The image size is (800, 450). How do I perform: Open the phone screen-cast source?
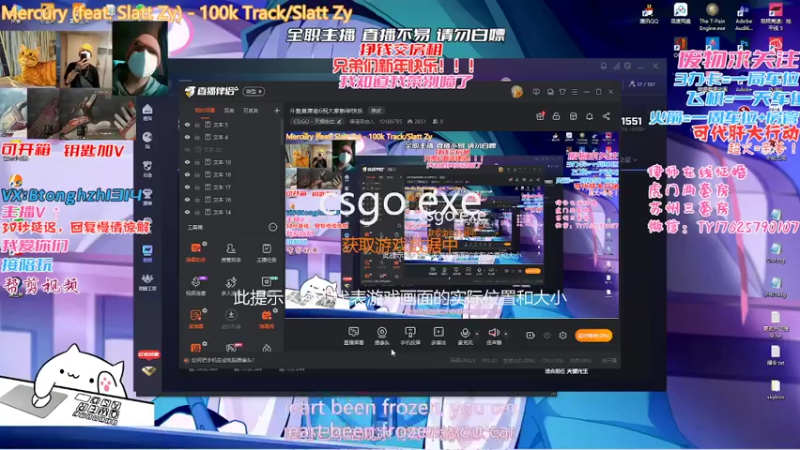click(x=410, y=335)
